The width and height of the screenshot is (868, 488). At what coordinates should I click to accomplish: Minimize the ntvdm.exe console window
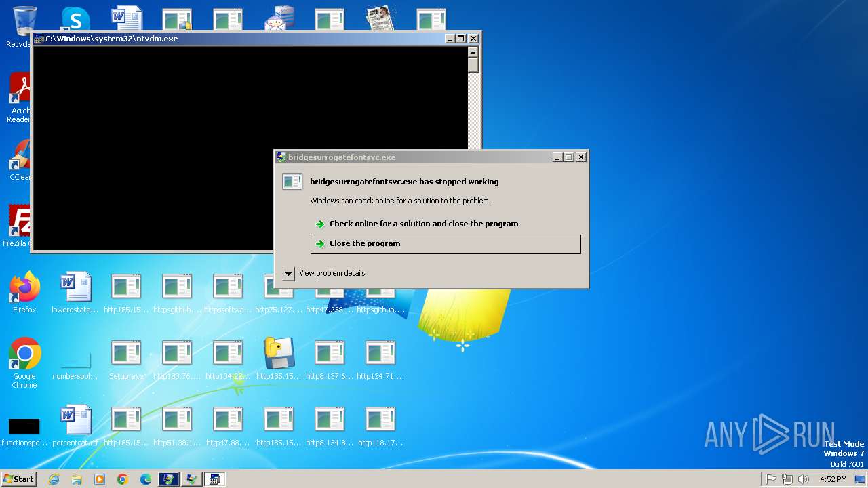click(450, 39)
